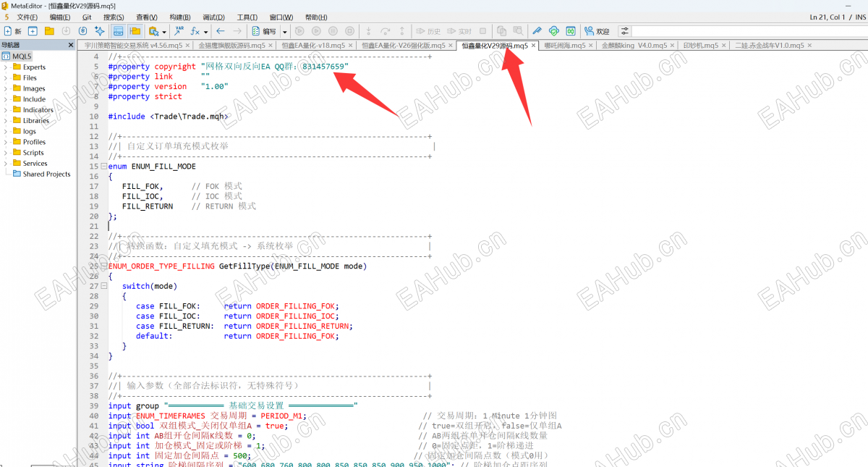Click the Navigate back arrow

(220, 31)
